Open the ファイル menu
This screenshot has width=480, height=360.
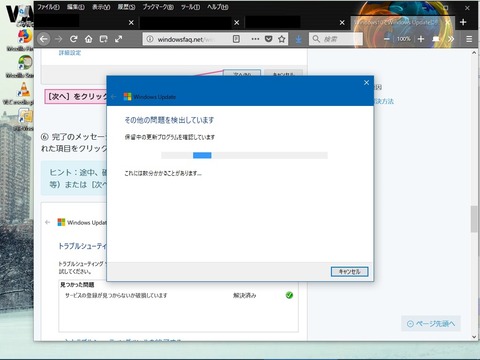[x=48, y=7]
